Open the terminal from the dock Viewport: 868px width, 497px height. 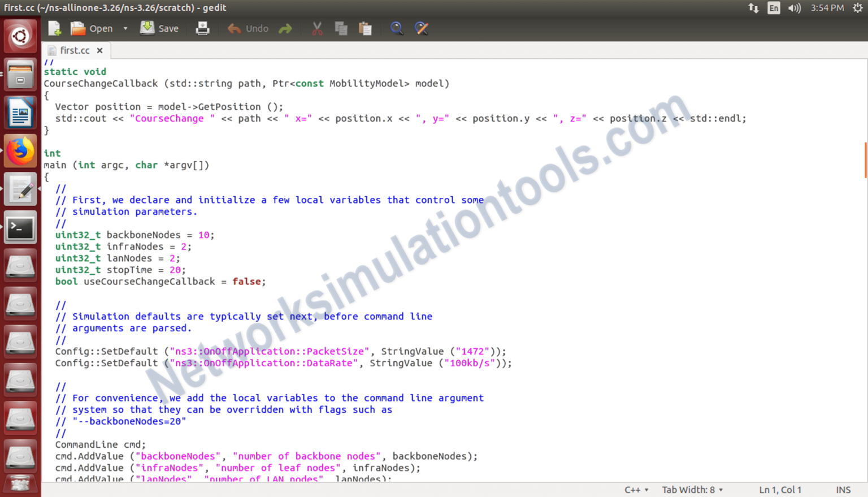(20, 227)
